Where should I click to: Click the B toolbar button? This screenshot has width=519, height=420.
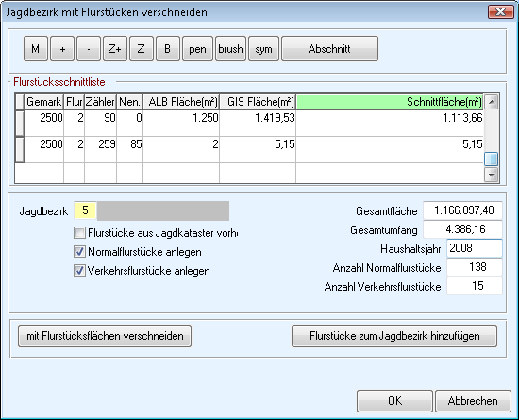(168, 49)
